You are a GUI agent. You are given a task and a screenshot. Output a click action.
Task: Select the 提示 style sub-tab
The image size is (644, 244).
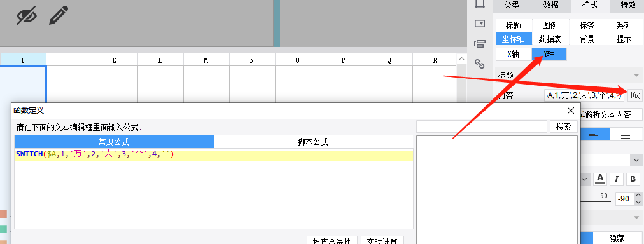tap(624, 39)
